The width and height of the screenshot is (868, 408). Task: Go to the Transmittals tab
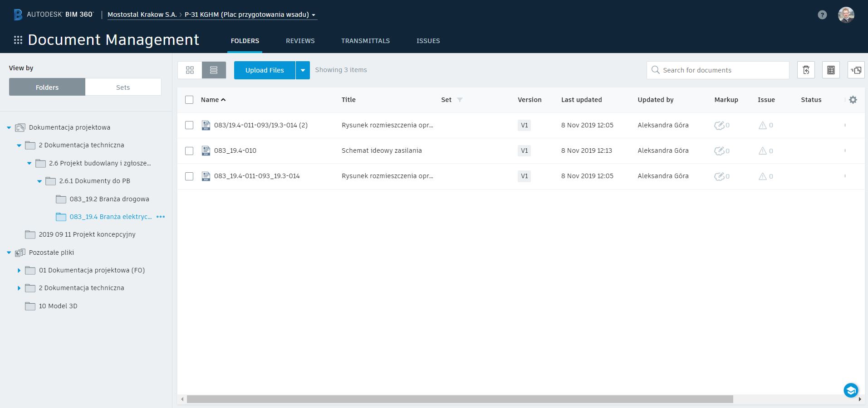366,41
